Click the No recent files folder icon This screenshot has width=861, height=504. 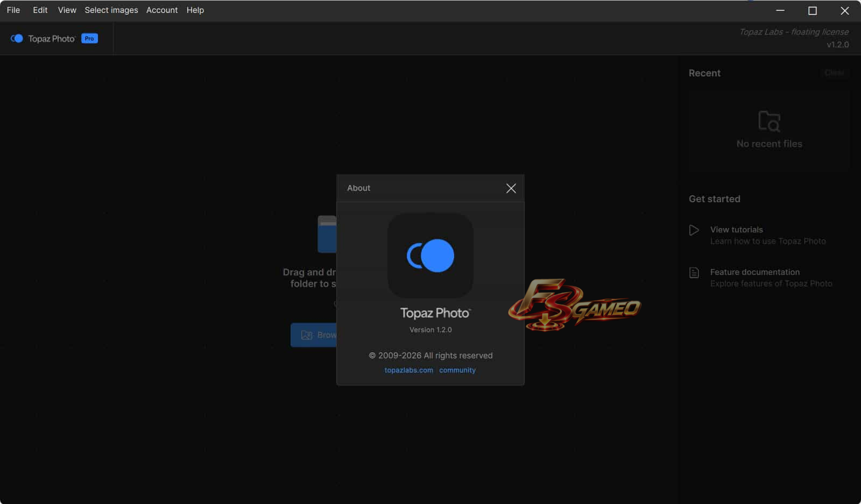coord(770,121)
